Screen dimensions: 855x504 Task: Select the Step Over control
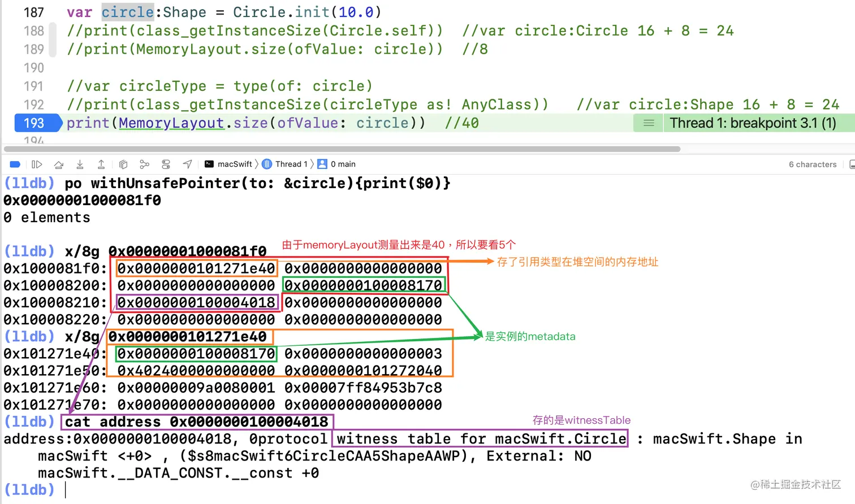(59, 164)
